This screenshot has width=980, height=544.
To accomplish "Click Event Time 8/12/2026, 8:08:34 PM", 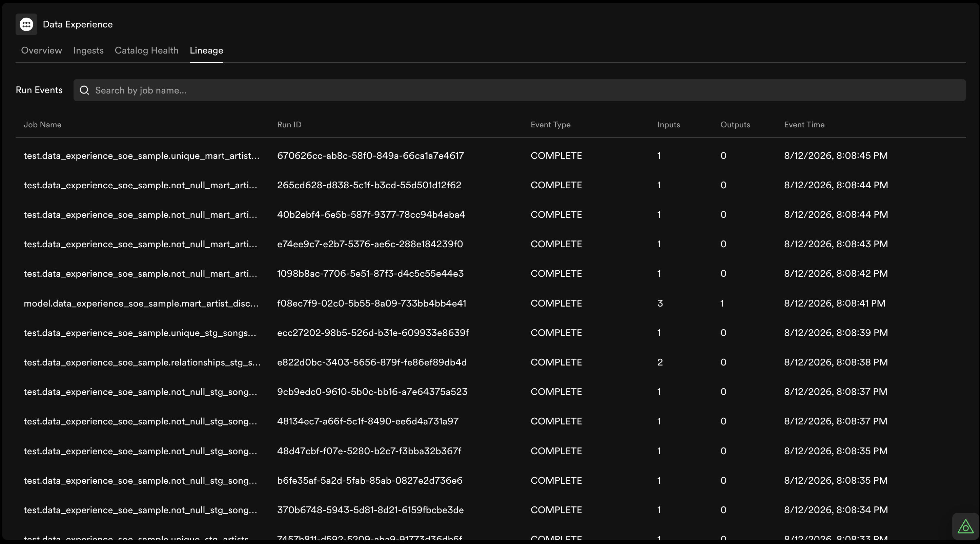I will pos(836,510).
